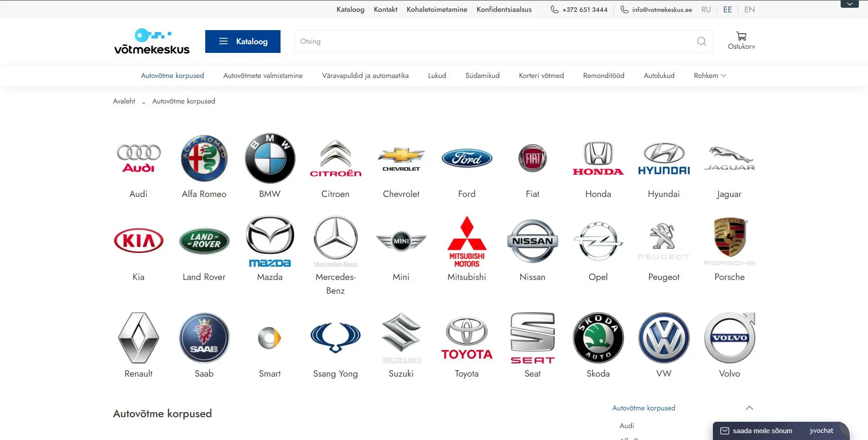Screen dimensions: 868x440
Task: Click the Kataloog link in top bar
Action: click(350, 10)
